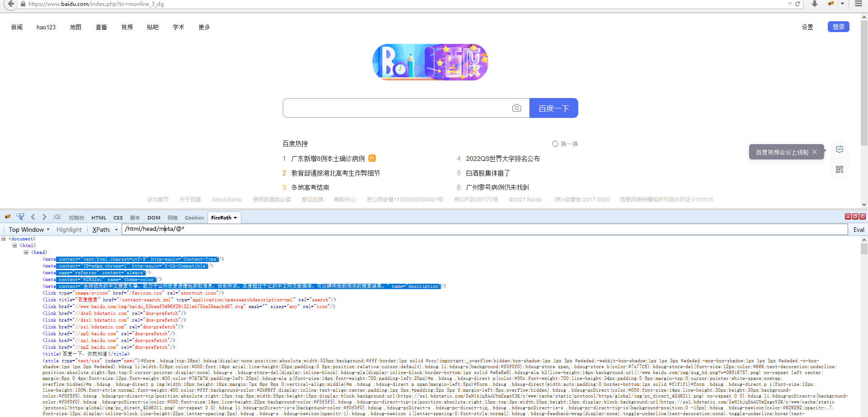Open the Firebug main menu via bug icon

point(7,217)
